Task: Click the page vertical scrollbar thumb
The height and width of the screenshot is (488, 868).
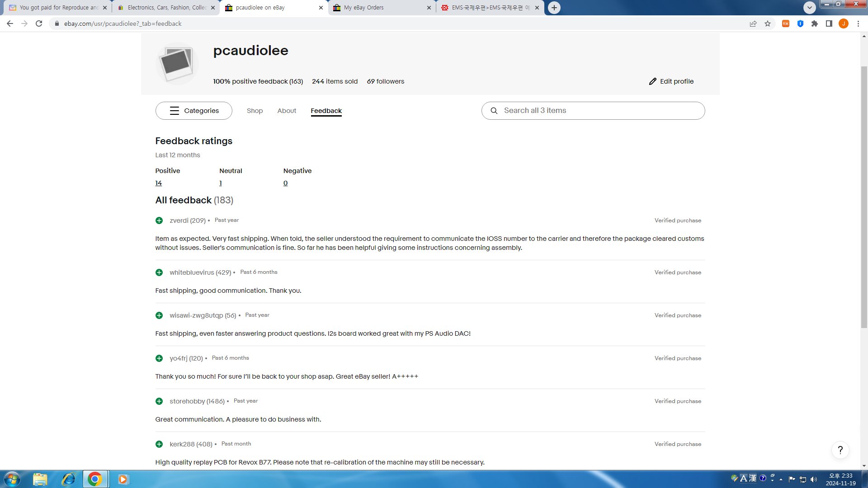Action: 864,197
